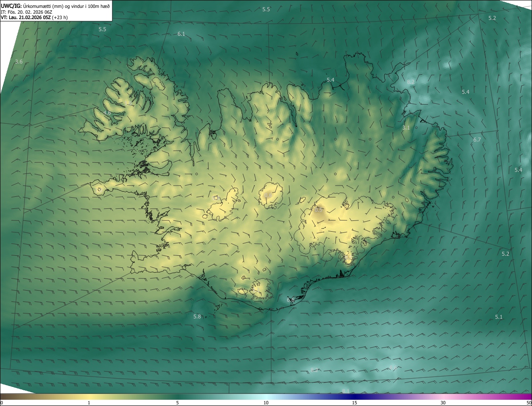Pick the pink 30 mm colorbar color
This screenshot has height=406, width=532.
point(443,397)
